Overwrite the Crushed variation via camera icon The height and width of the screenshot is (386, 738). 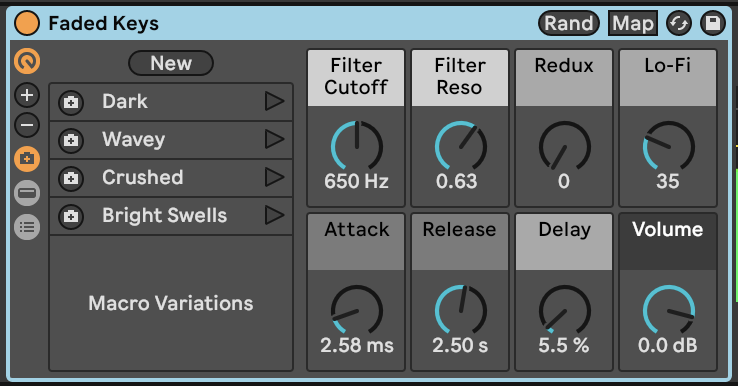click(x=71, y=178)
